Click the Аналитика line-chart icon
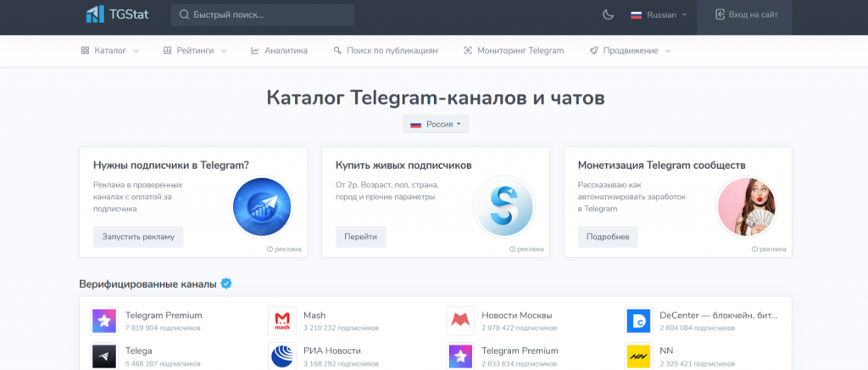 point(255,50)
